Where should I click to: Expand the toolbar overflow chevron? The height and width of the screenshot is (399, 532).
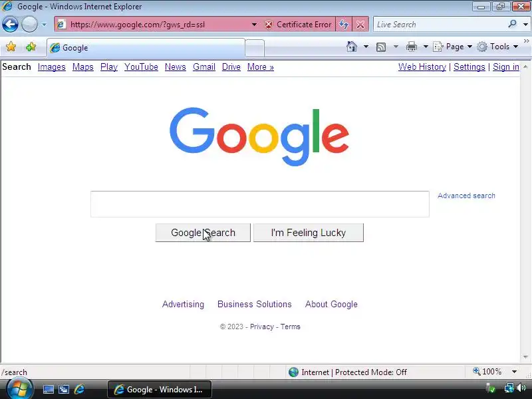point(526,41)
